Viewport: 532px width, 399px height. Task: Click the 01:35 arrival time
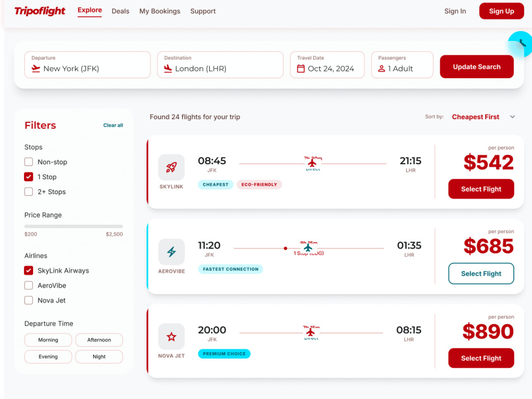click(409, 245)
